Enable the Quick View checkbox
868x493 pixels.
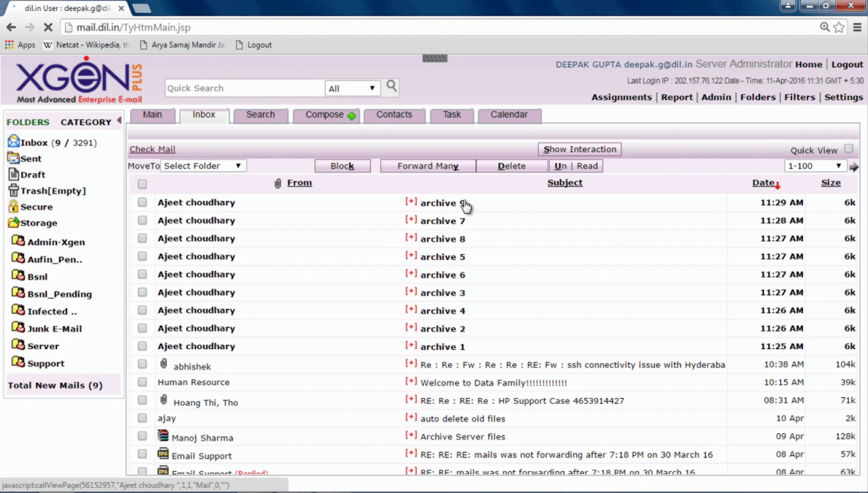coord(848,148)
